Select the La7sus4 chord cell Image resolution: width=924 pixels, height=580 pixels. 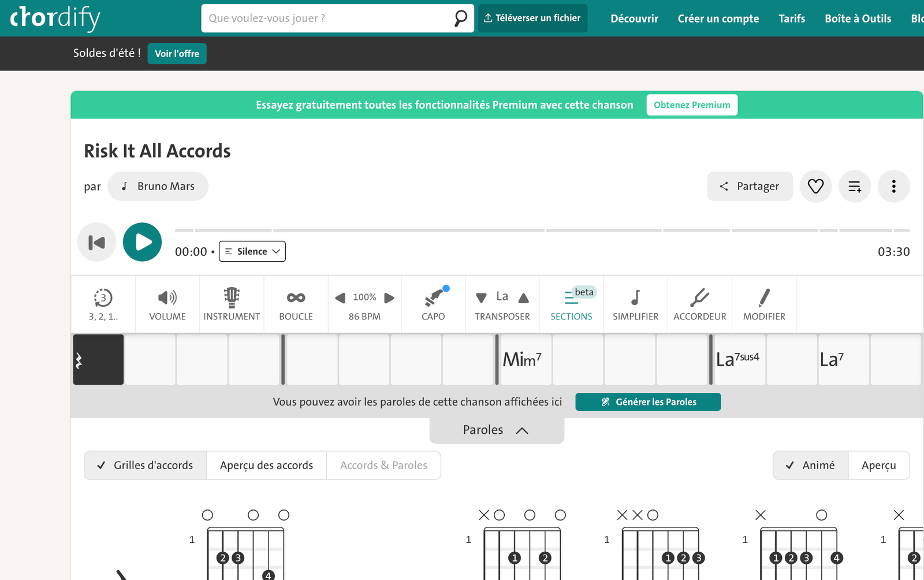pos(740,359)
